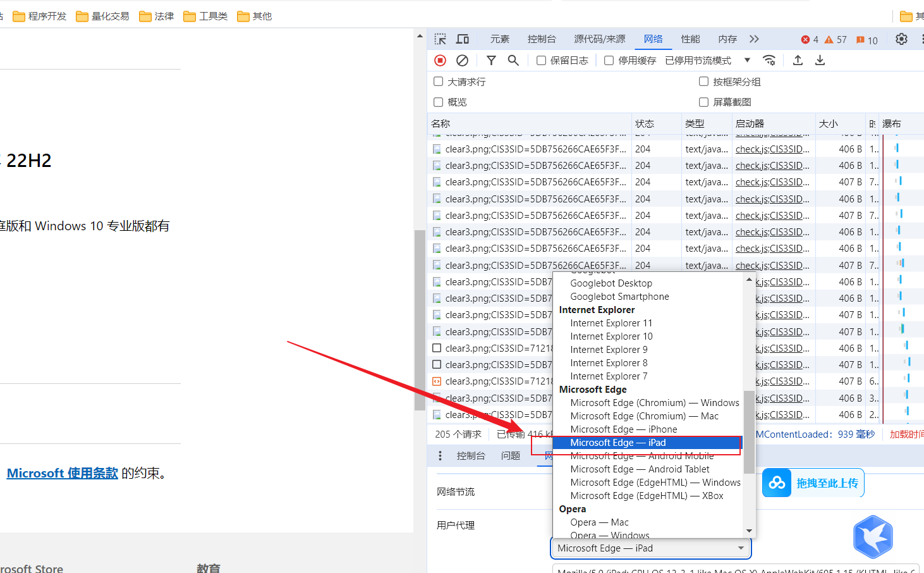Select Opera — Mac option
The image size is (924, 573).
(x=647, y=522)
